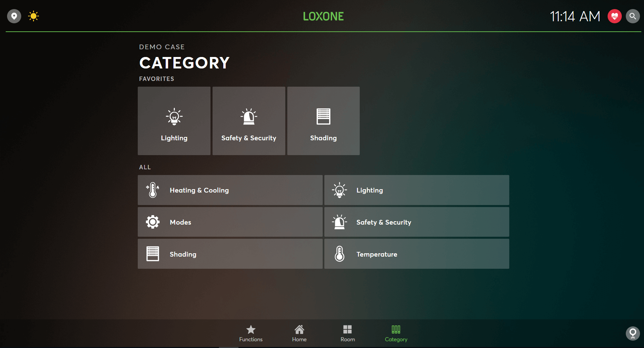The image size is (644, 348).
Task: Open the Shading category under ALL
Action: pos(230,254)
